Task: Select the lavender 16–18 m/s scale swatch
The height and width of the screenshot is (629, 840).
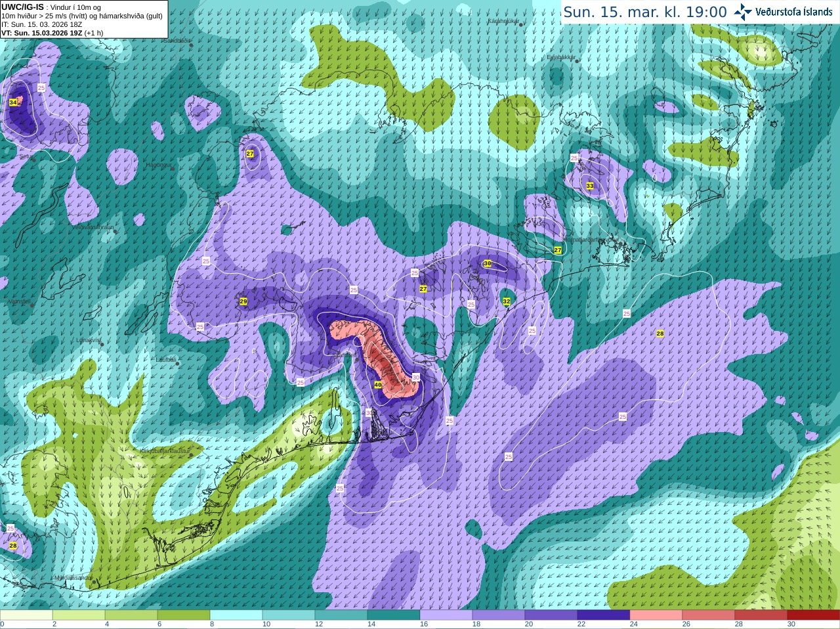Action: tap(446, 615)
